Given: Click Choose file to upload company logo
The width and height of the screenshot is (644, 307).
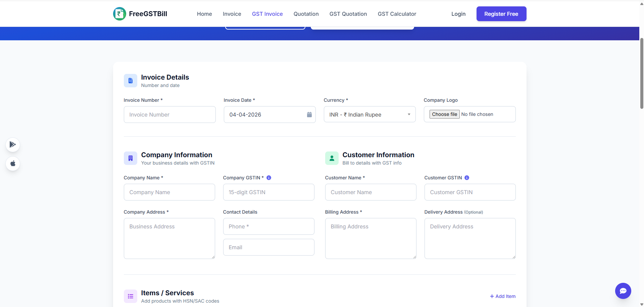Looking at the screenshot, I should coord(444,114).
